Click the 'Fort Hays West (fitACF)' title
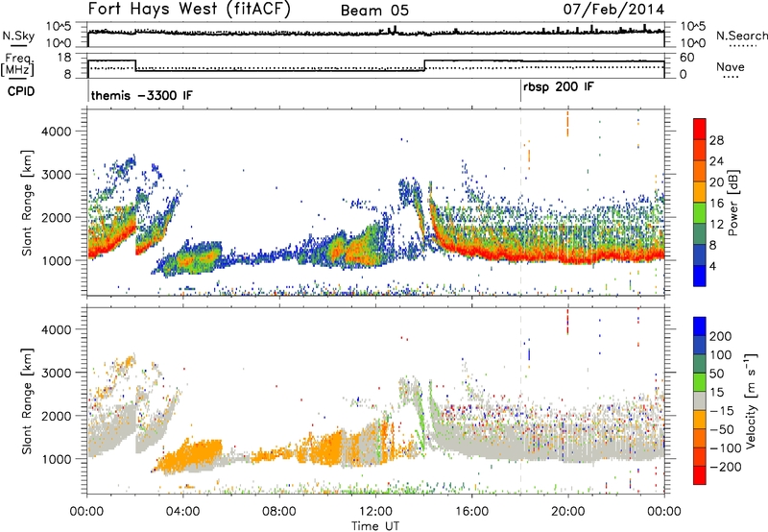This screenshot has width=768, height=532. [188, 9]
